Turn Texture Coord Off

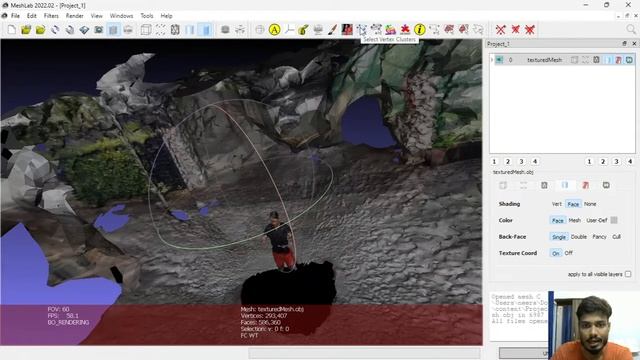(569, 253)
